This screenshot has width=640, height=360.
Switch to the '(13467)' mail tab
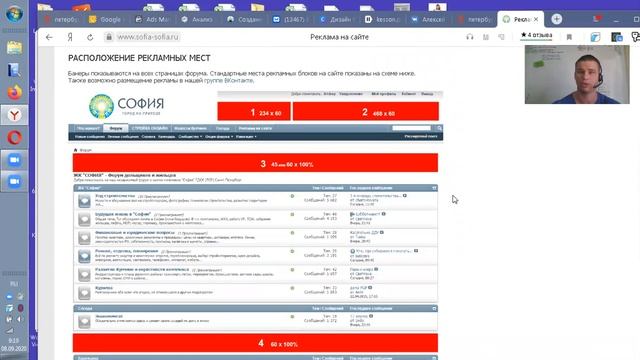pyautogui.click(x=290, y=19)
